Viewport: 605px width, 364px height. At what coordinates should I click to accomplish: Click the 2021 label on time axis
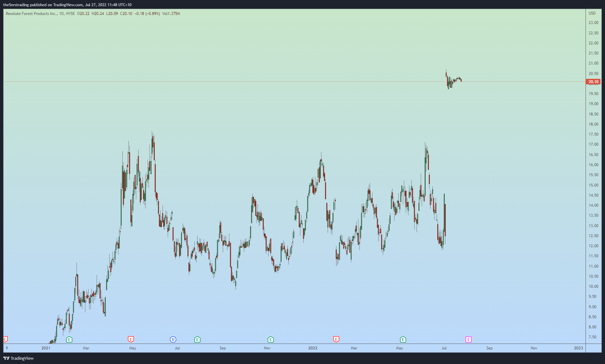click(x=46, y=348)
